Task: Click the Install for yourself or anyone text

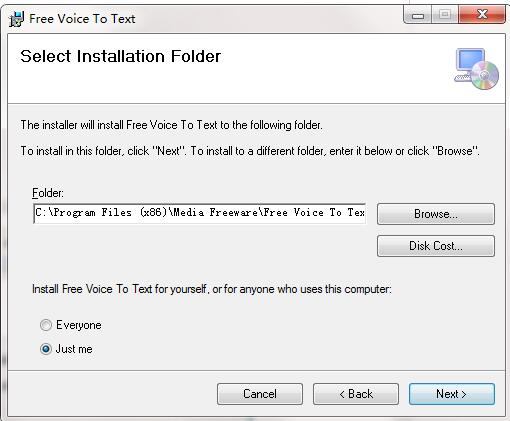Action: click(212, 289)
